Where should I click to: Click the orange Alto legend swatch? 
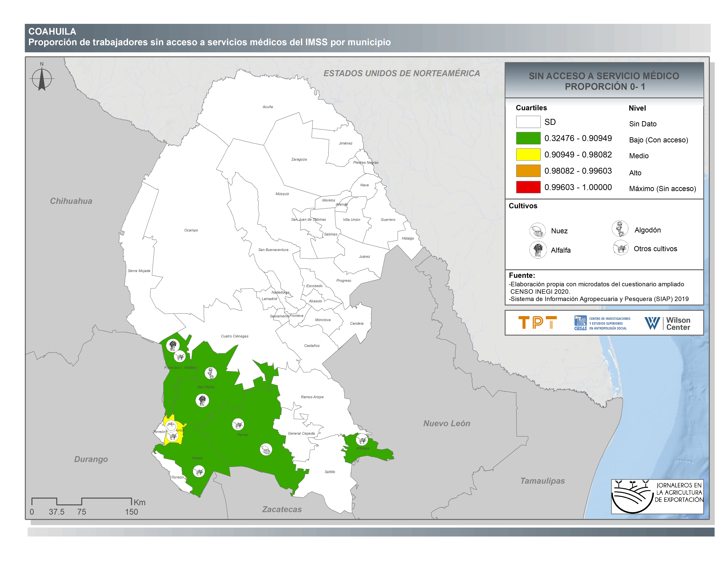528,171
